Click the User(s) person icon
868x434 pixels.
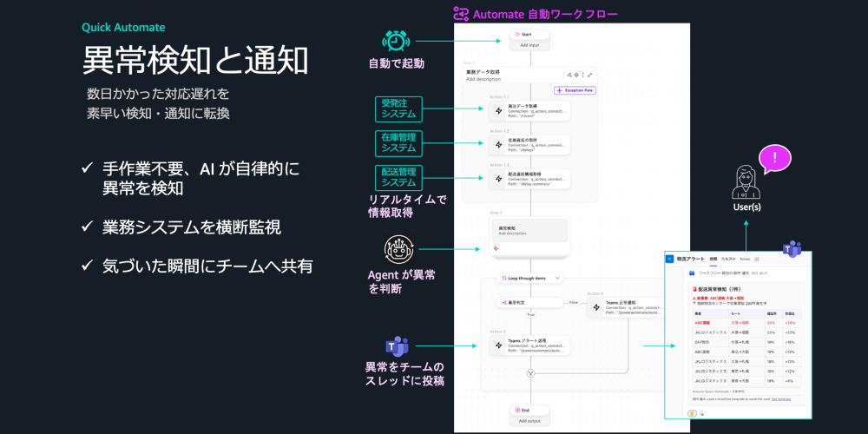point(746,182)
